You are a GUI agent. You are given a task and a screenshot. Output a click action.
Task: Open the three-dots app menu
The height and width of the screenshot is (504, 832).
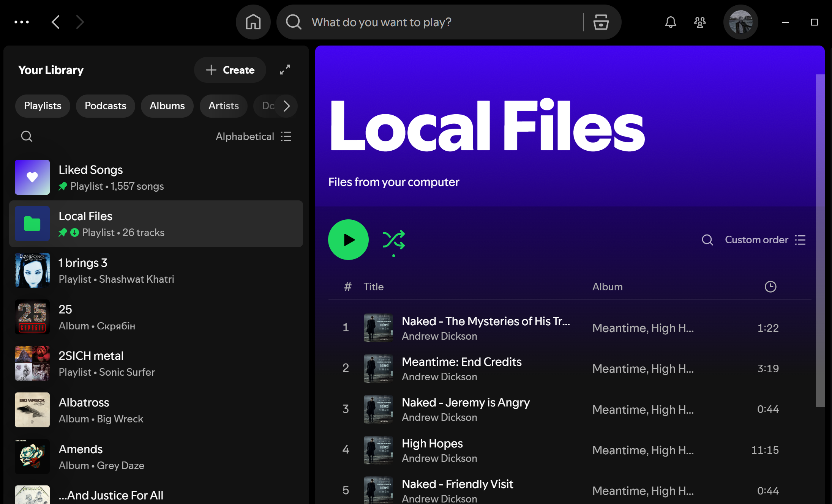22,22
